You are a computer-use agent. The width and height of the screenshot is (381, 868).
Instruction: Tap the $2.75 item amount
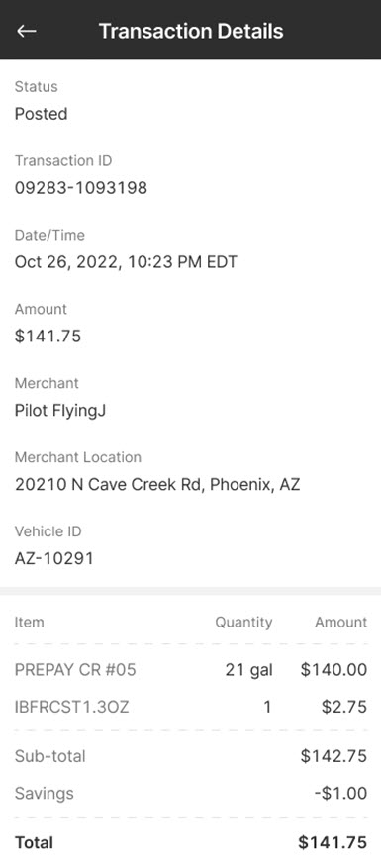[344, 707]
